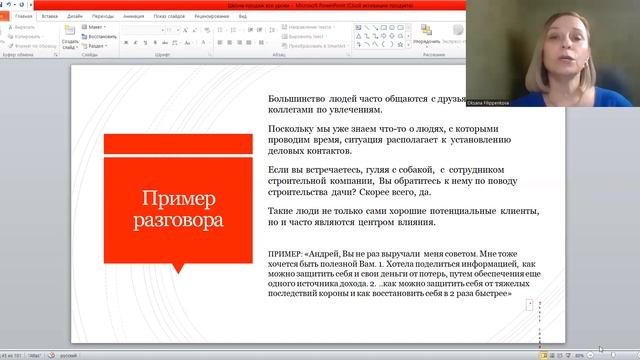Open the paragraph group dialog launcher

coord(348,54)
